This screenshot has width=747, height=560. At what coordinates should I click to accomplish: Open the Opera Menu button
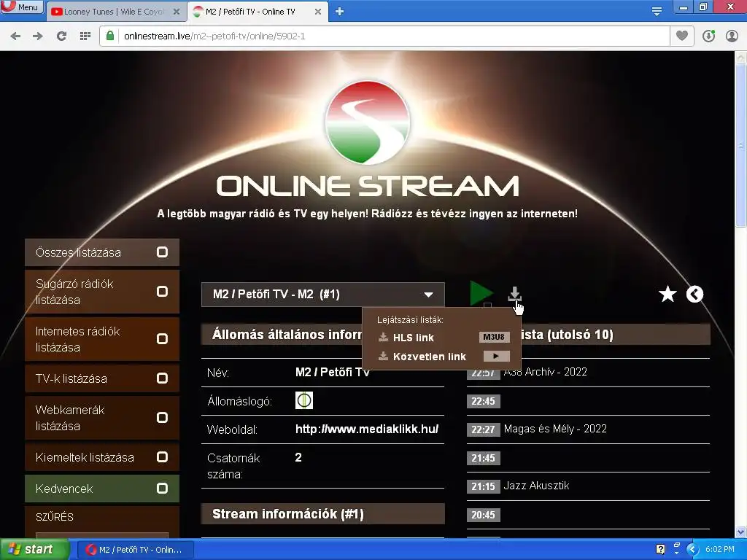click(23, 7)
